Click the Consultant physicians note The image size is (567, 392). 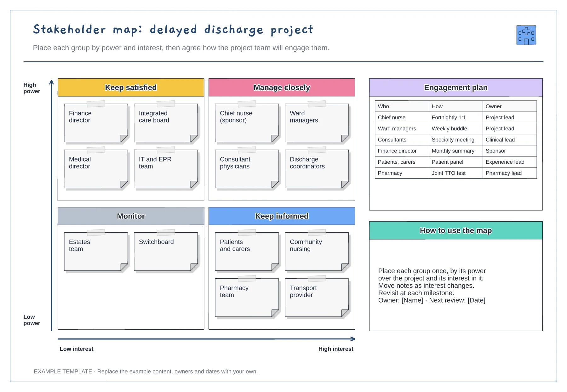pyautogui.click(x=247, y=169)
